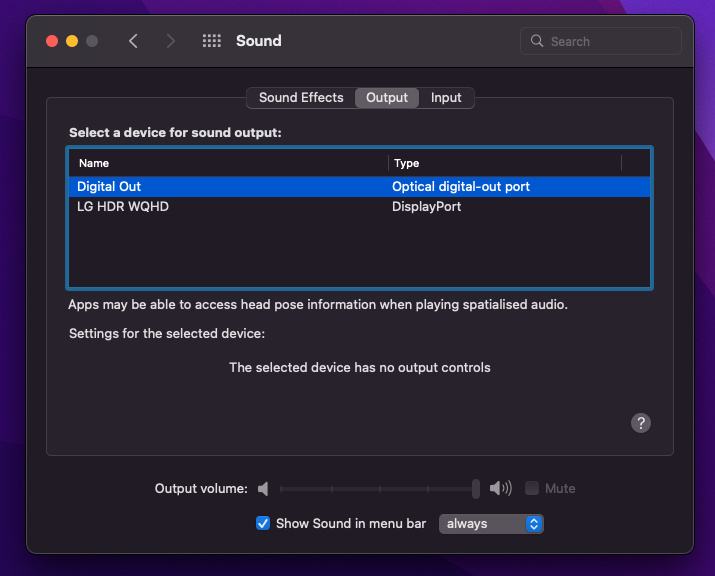The height and width of the screenshot is (576, 715).
Task: Sort devices by Name column header
Action: tap(228, 163)
